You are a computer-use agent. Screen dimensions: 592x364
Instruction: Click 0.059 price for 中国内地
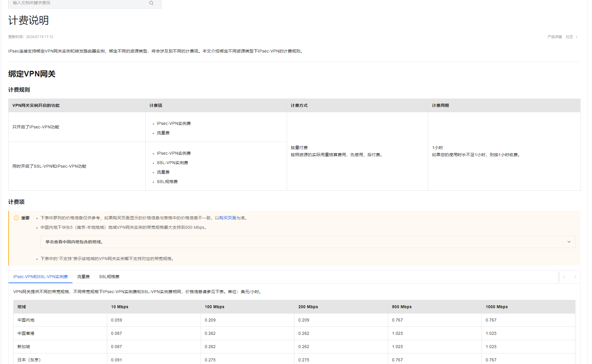tap(116, 320)
